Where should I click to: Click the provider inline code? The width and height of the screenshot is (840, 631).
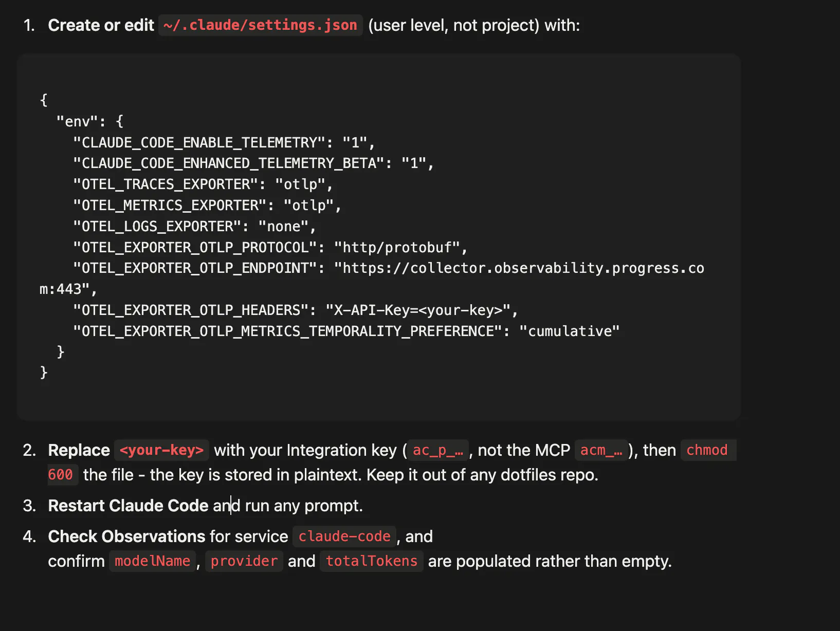pyautogui.click(x=244, y=561)
